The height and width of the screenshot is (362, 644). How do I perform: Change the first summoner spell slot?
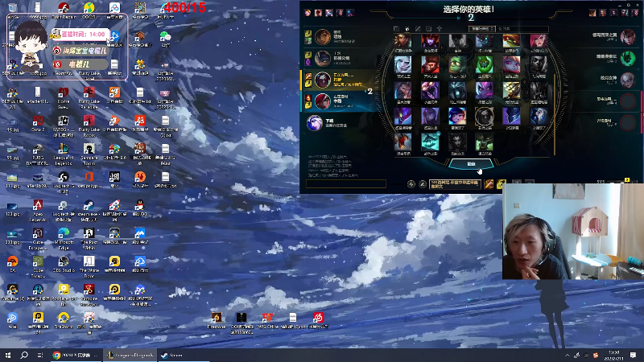click(x=489, y=184)
